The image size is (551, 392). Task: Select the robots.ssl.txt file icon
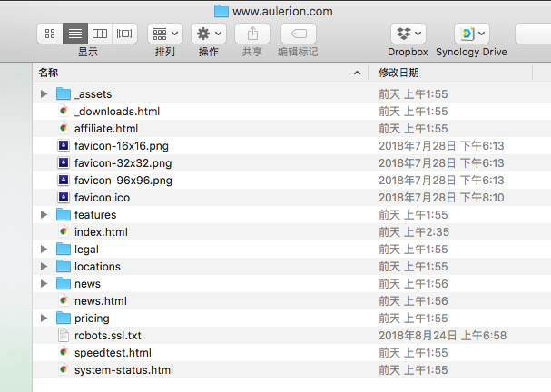click(x=64, y=335)
